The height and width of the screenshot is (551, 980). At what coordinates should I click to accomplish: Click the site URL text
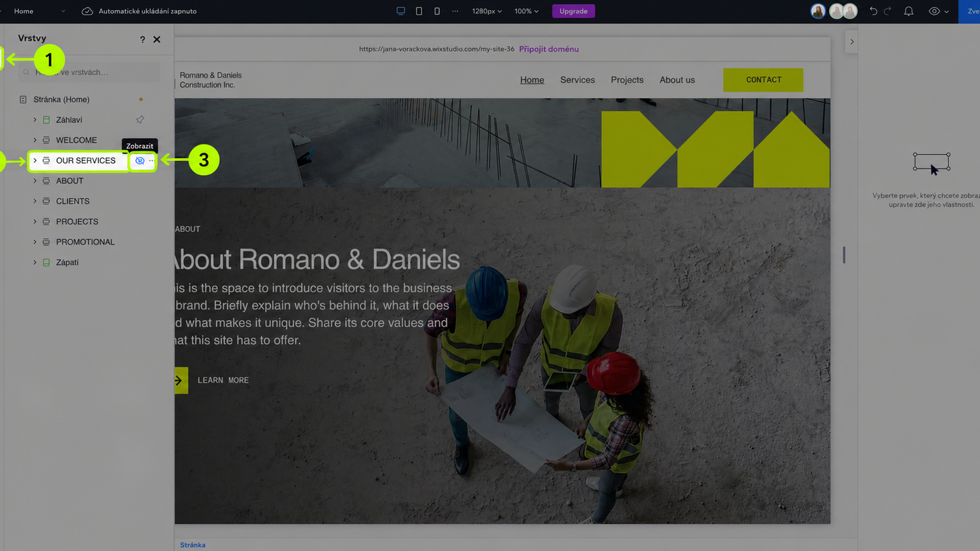pyautogui.click(x=436, y=49)
